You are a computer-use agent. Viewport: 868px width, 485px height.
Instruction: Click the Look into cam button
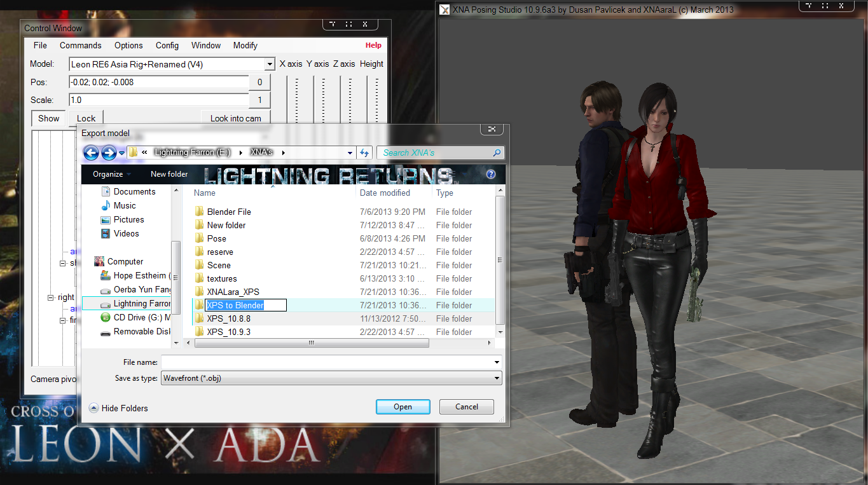236,118
